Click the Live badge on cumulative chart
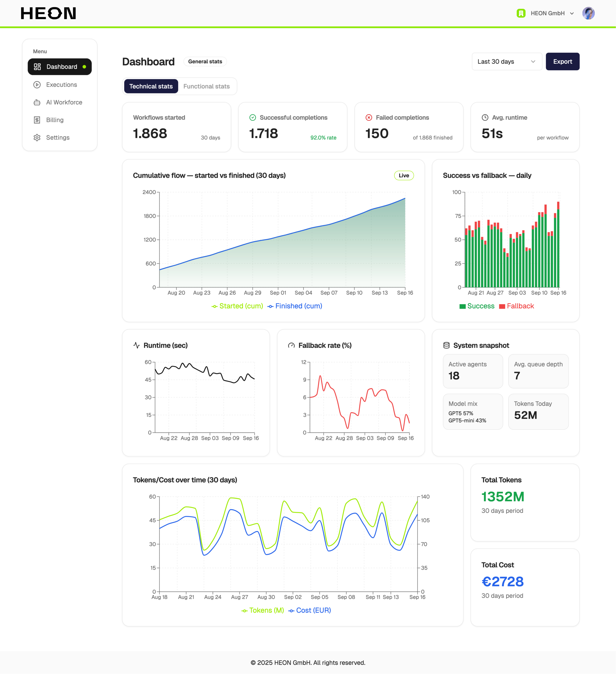The width and height of the screenshot is (616, 674). click(404, 176)
